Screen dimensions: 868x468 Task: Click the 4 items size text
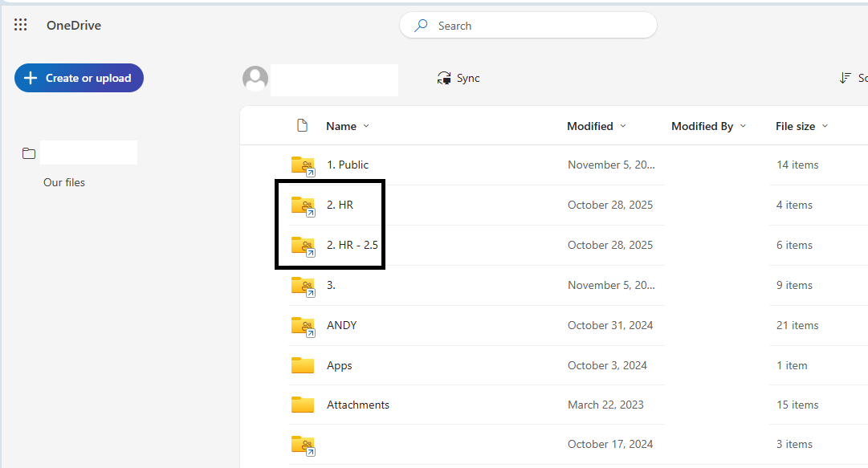tap(794, 206)
